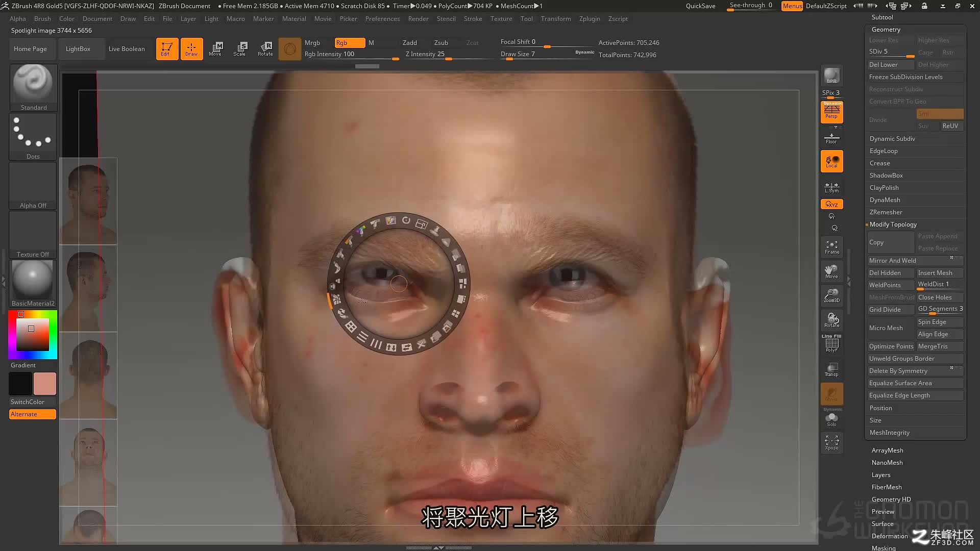Open the Alpha Off selector

click(x=33, y=185)
